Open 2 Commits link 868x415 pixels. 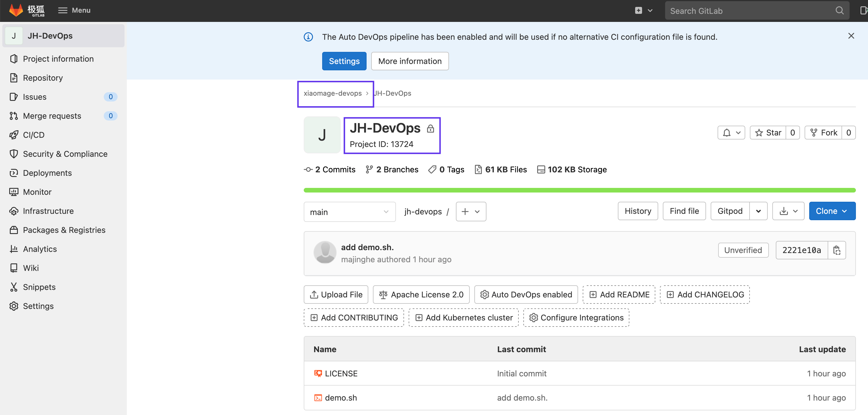330,169
